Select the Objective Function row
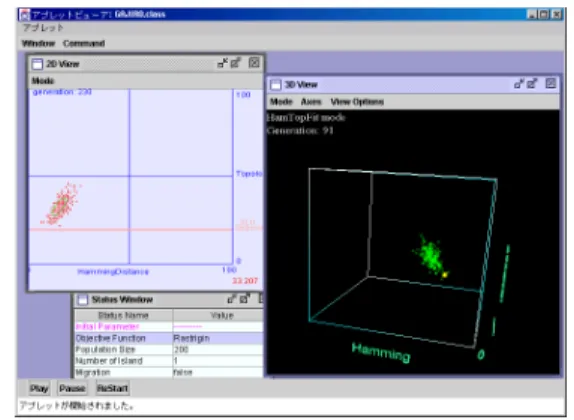Viewport: 574px width, 420px height. 169,338
